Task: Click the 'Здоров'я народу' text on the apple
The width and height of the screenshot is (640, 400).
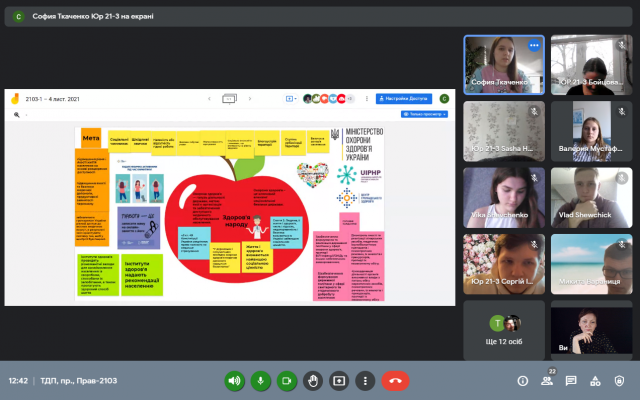Action: [236, 221]
